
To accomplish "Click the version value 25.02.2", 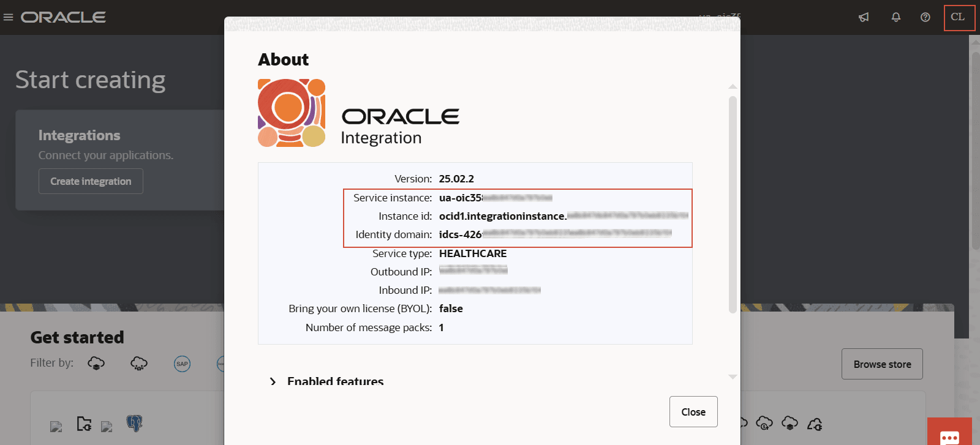I will pos(456,179).
